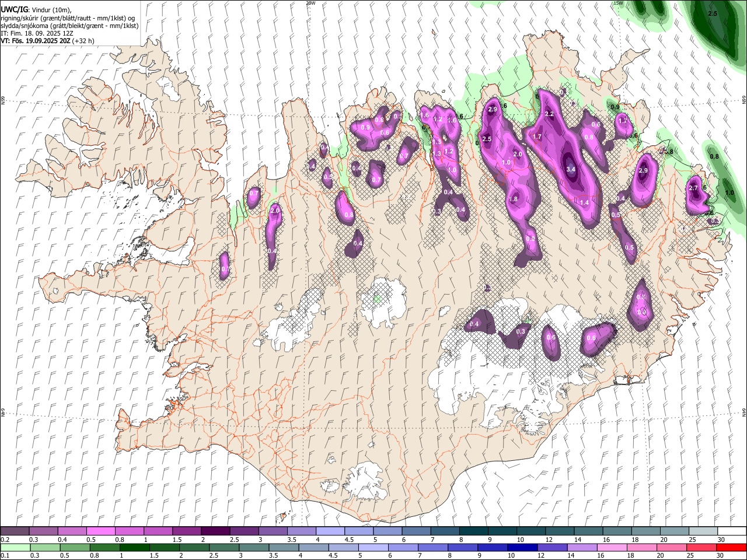Pick the lavender upper swatch starting at 4

tap(330, 531)
